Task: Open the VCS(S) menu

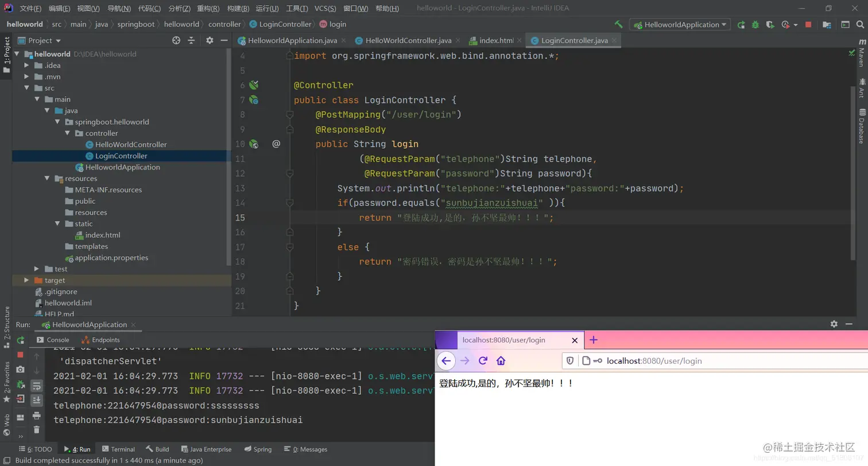Action: 325,9
